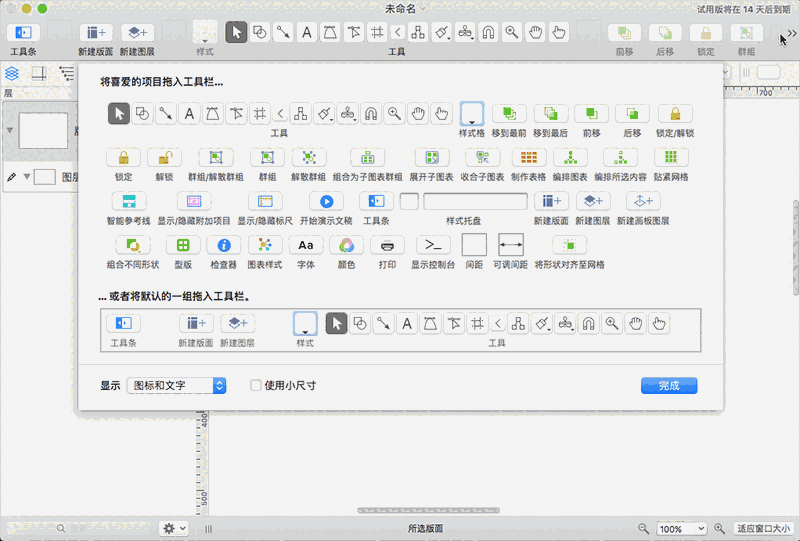The image size is (800, 541).
Task: Click the blue 完成 button
Action: tap(669, 385)
